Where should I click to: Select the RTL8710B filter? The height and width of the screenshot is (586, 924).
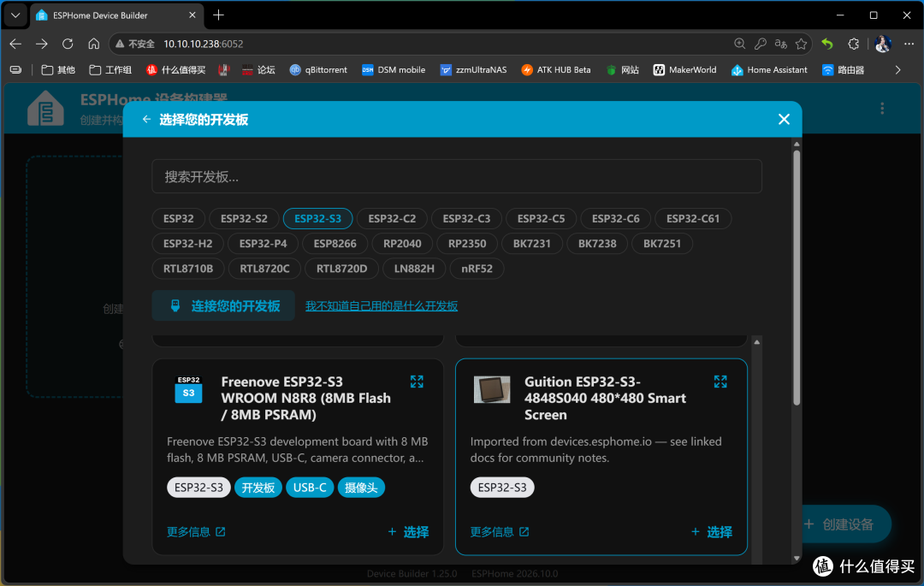188,269
